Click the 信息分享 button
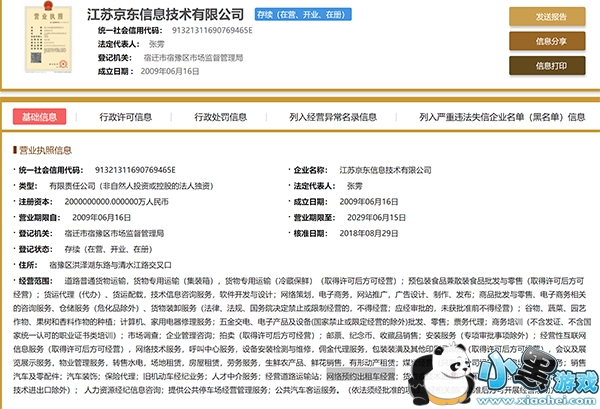Screen dimensions: 600x409 click(x=547, y=41)
